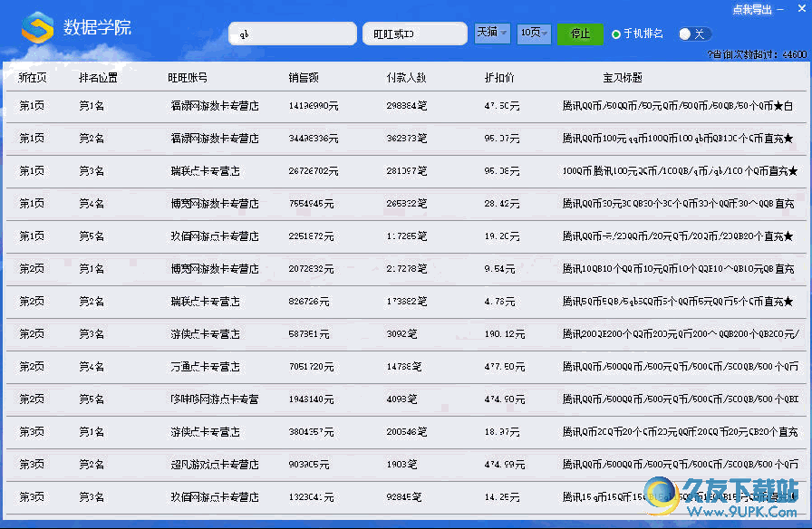The width and height of the screenshot is (812, 529).
Task: Select sales value 587351元
Action: pyautogui.click(x=309, y=334)
